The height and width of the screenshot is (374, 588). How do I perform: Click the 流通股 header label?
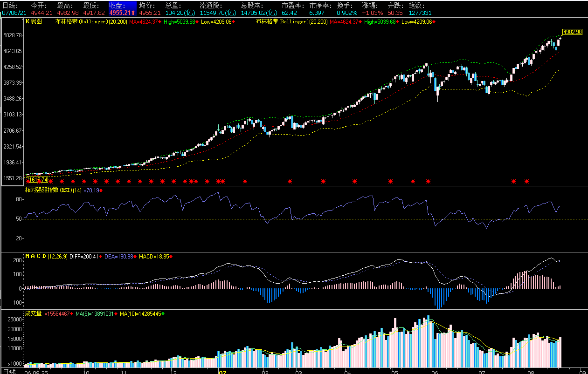point(211,6)
